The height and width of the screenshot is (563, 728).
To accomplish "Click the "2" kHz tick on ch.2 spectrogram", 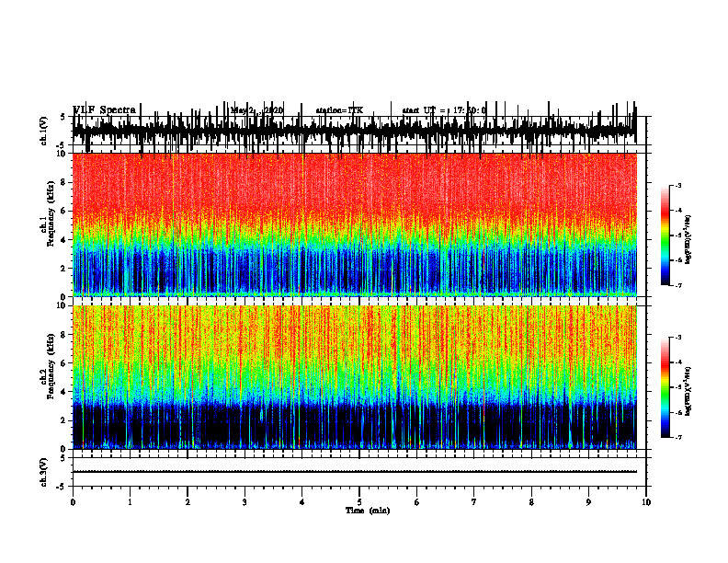I will (63, 420).
